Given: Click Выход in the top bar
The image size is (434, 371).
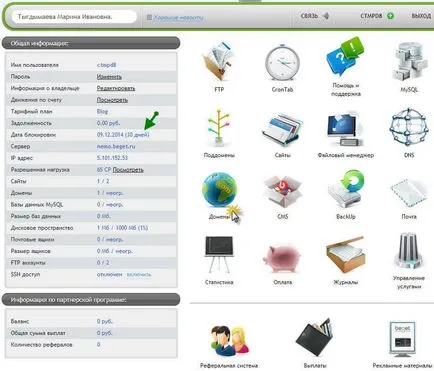Looking at the screenshot, I should (421, 16).
